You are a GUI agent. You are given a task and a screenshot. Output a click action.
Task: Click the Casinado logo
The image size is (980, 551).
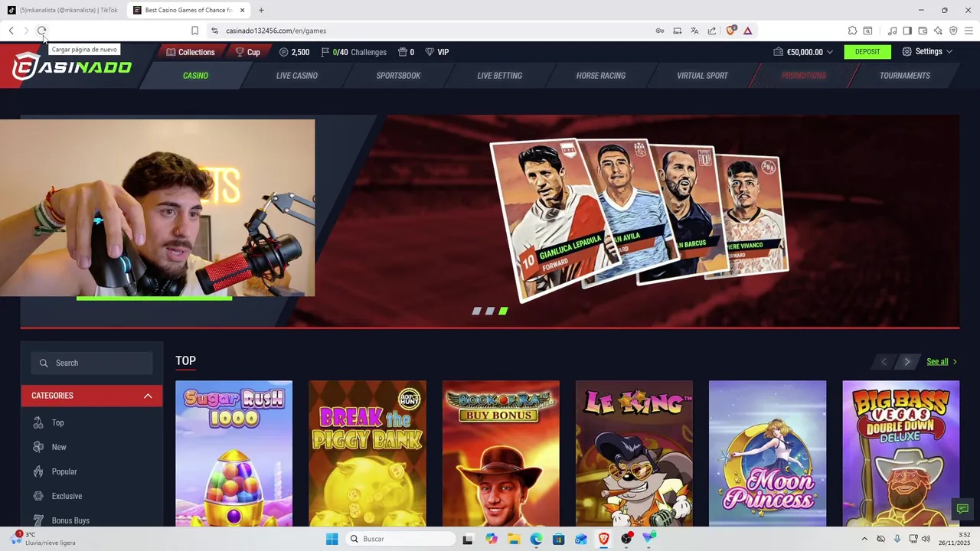coord(71,66)
